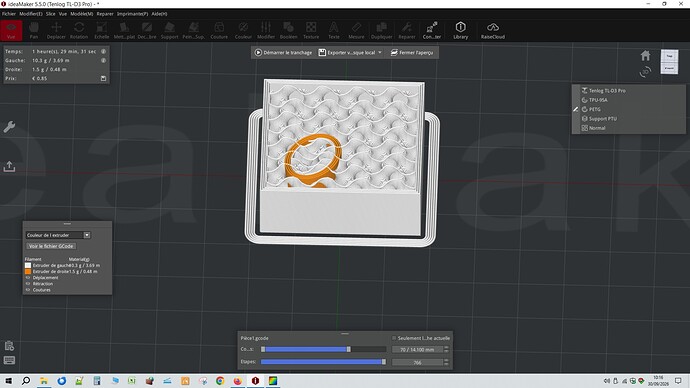The width and height of the screenshot is (690, 388).
Task: Click the info icon beside Temps
Action: click(x=103, y=51)
